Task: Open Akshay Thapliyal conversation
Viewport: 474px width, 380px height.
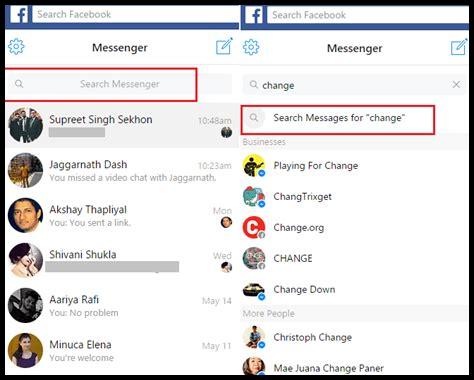Action: coord(119,215)
